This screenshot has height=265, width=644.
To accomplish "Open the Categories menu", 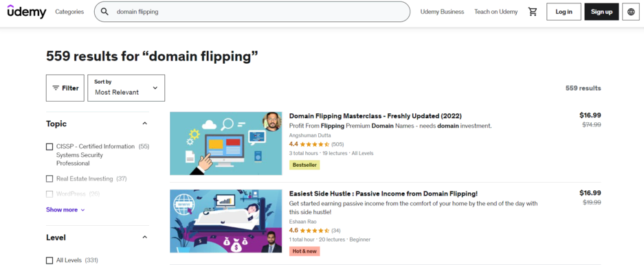I will pos(69,12).
